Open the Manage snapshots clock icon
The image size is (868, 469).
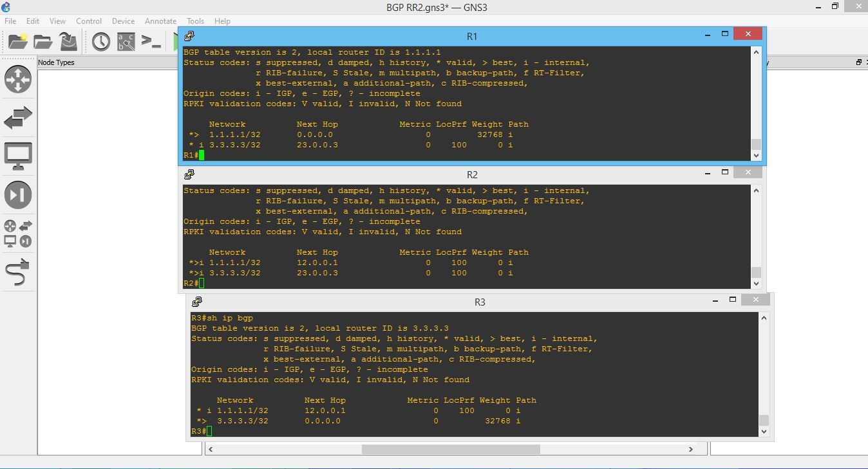pos(101,42)
